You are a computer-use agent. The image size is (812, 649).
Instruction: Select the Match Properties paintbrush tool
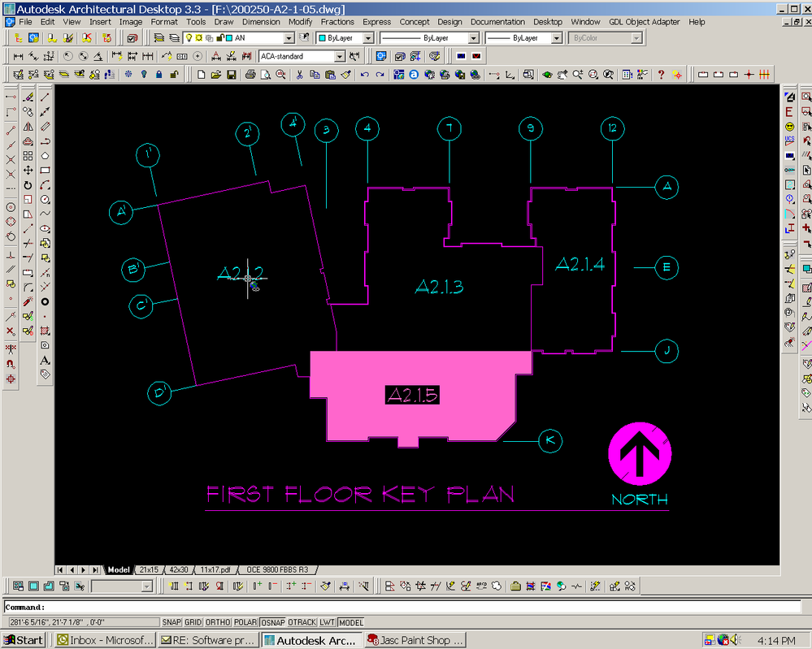coord(346,74)
